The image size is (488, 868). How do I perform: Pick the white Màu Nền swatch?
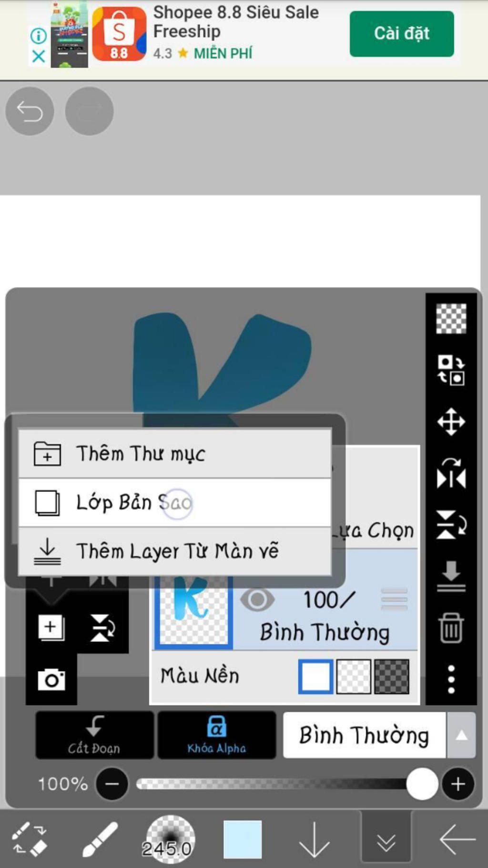point(315,676)
